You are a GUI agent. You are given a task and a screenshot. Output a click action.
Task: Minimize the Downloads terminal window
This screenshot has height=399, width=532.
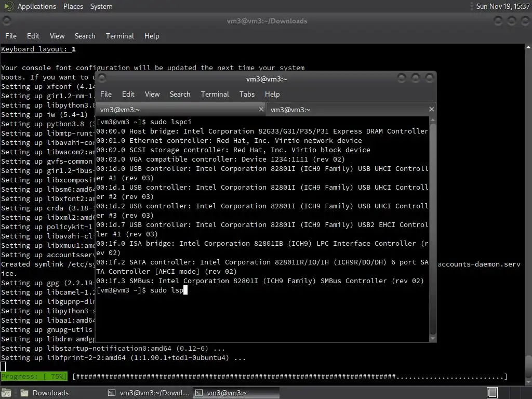click(x=498, y=21)
